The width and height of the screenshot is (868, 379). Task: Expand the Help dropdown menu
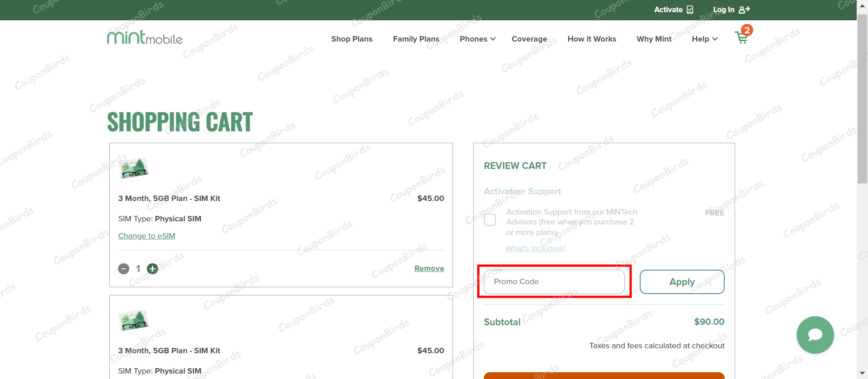point(704,39)
